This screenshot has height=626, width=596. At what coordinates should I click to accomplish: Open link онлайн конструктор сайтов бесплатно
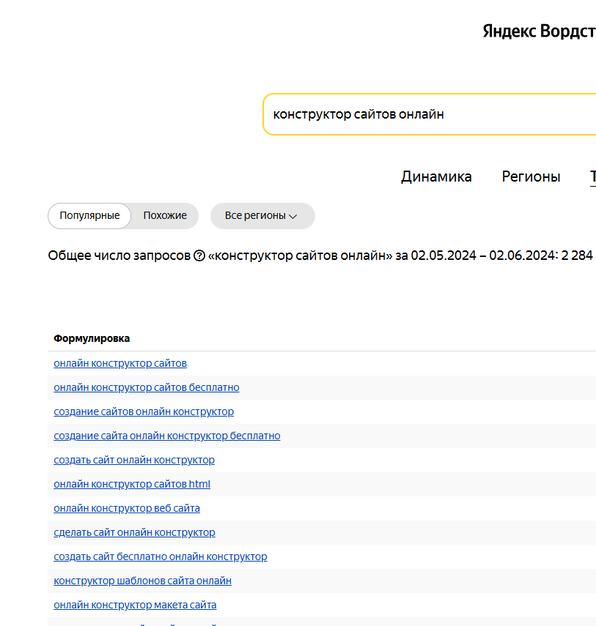(x=147, y=387)
